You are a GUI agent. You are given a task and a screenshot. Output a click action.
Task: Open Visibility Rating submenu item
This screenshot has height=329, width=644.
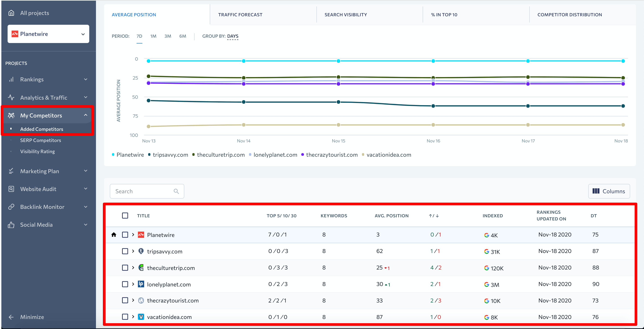37,151
